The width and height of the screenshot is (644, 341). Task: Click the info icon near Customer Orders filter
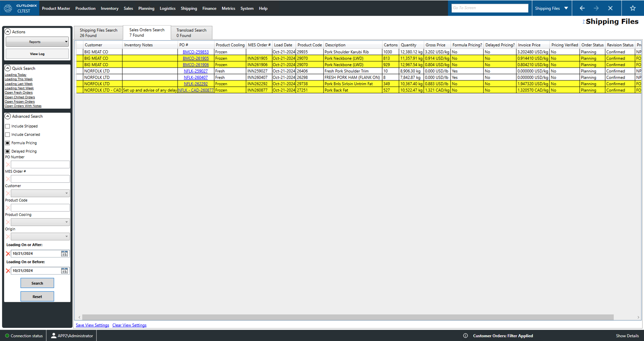point(466,336)
